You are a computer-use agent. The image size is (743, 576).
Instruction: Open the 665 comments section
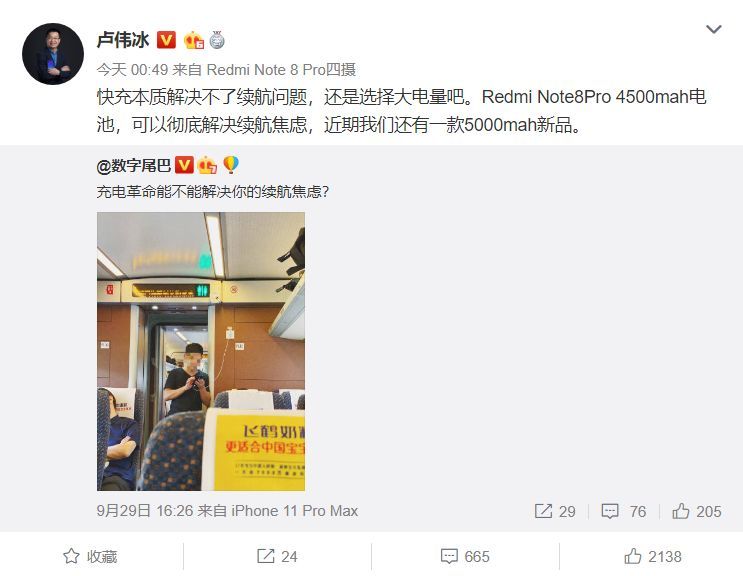[x=465, y=556]
